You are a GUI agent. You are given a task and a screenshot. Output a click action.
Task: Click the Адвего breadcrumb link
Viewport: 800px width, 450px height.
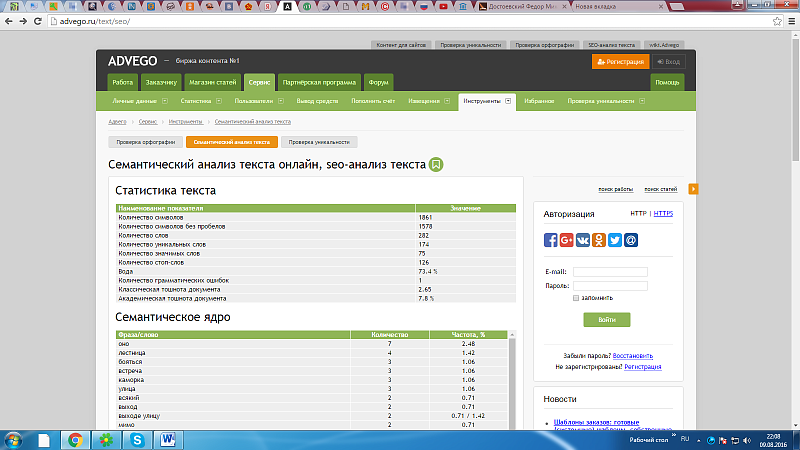click(117, 121)
